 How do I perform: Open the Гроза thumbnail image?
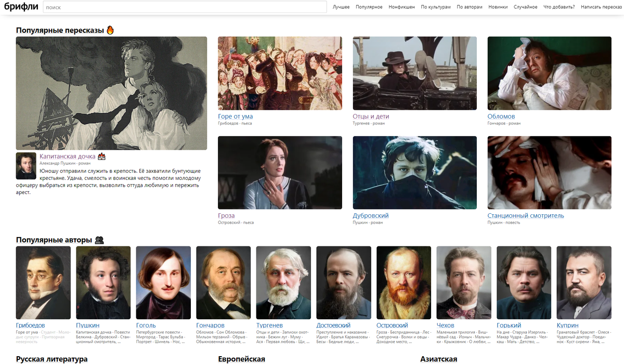(x=280, y=173)
